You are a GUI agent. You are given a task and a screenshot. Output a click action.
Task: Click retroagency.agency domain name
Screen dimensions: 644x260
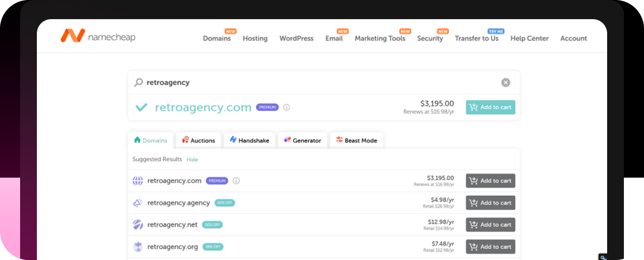179,203
